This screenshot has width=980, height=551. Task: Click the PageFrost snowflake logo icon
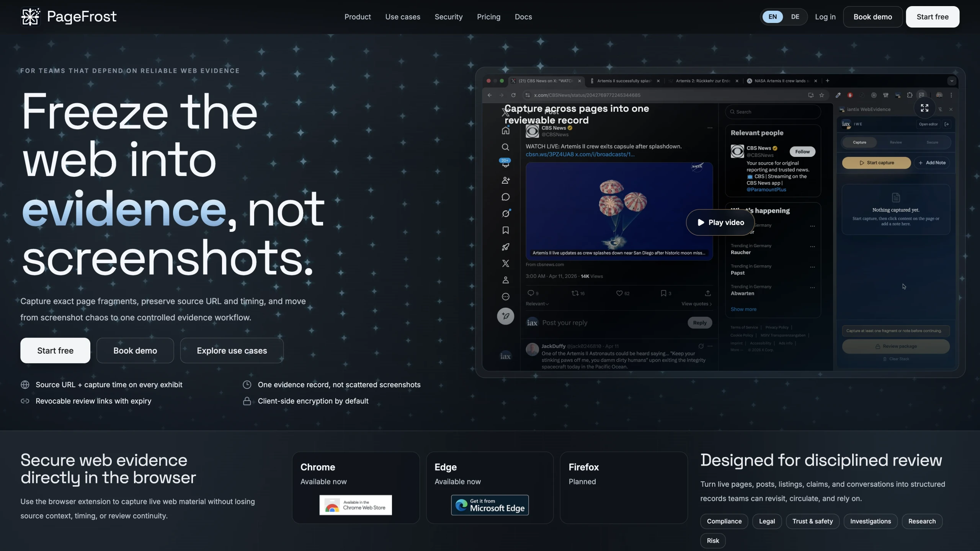[x=30, y=17]
